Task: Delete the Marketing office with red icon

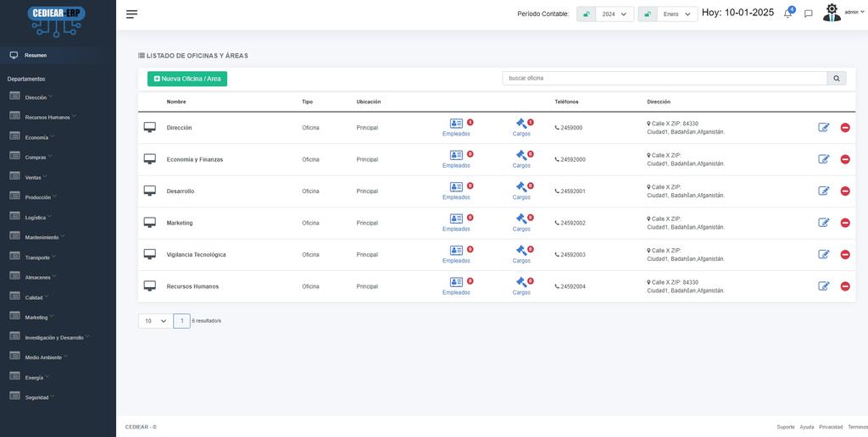Action: pyautogui.click(x=845, y=223)
